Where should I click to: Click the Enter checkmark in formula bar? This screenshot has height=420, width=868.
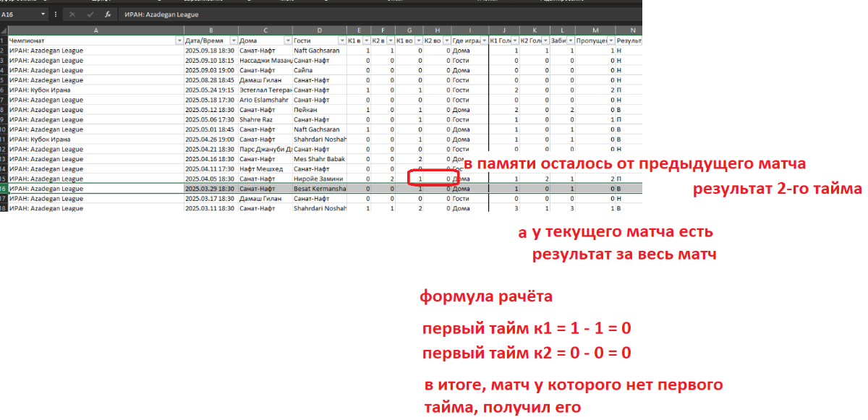click(x=90, y=14)
